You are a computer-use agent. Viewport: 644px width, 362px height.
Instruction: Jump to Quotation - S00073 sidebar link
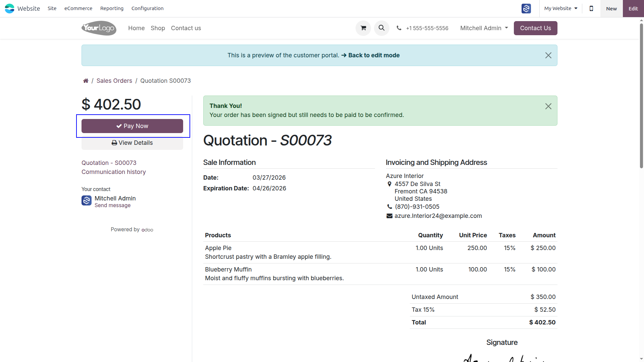tap(109, 163)
